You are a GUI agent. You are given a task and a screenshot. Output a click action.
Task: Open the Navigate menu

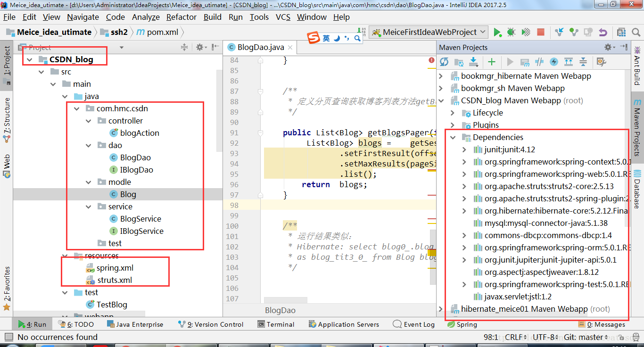[x=83, y=17]
